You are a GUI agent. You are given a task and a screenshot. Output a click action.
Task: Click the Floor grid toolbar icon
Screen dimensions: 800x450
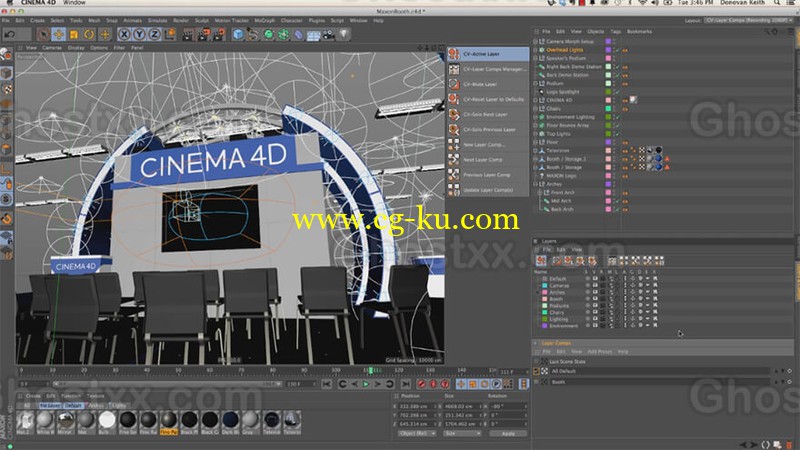point(313,34)
